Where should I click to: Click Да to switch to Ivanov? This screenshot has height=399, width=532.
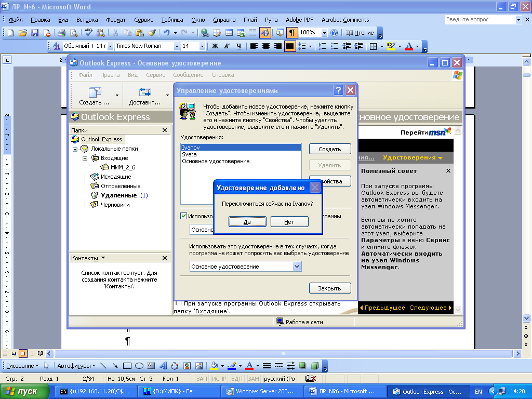(x=247, y=222)
